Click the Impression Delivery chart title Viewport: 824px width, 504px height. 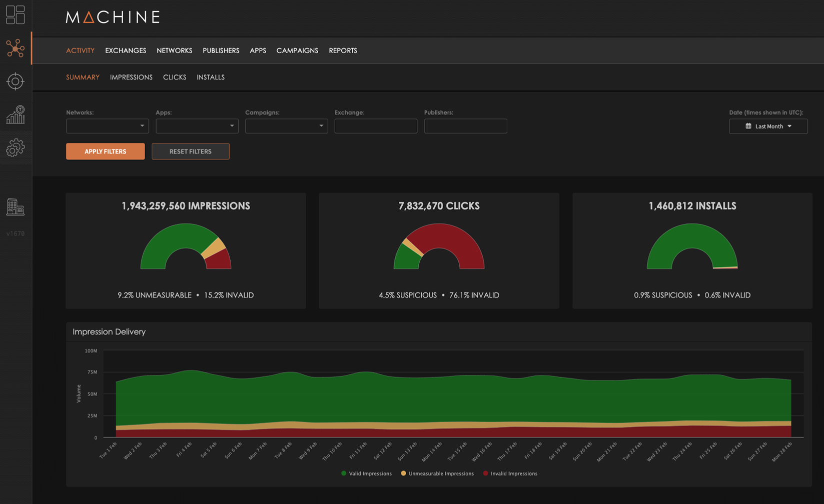point(109,331)
